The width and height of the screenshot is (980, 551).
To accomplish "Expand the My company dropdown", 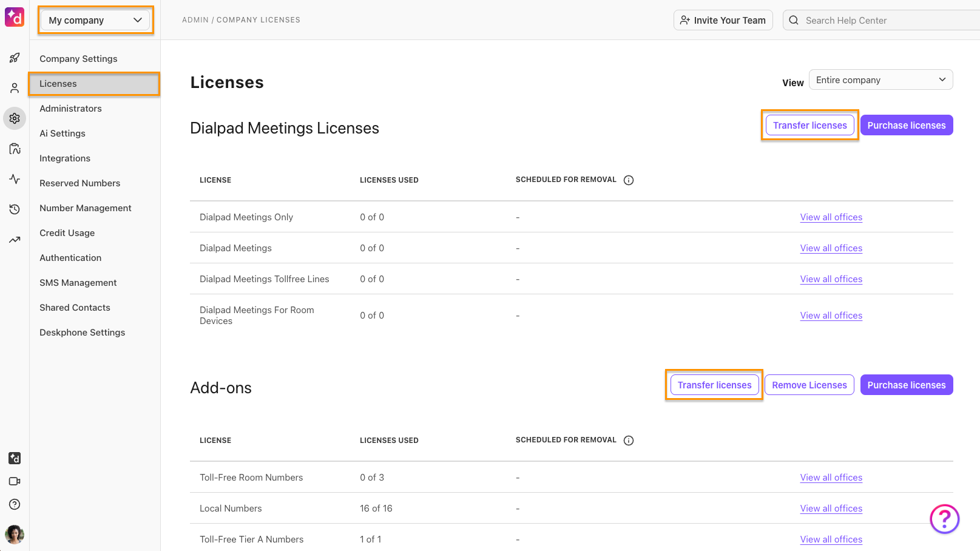I will pos(95,20).
